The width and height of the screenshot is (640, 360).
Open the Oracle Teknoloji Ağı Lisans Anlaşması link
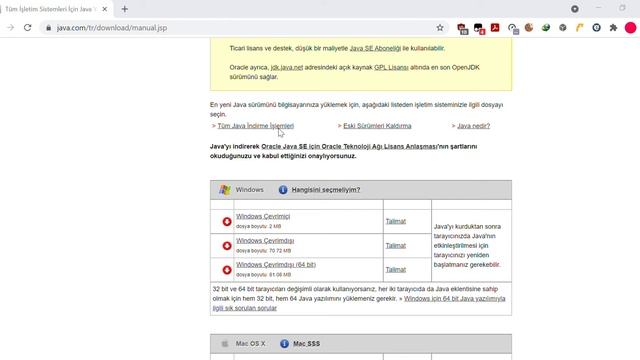(x=349, y=146)
